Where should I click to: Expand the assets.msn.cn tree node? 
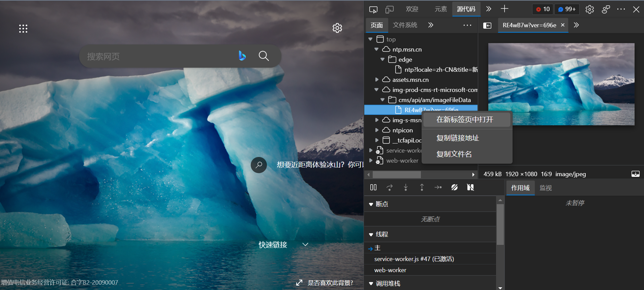[377, 80]
